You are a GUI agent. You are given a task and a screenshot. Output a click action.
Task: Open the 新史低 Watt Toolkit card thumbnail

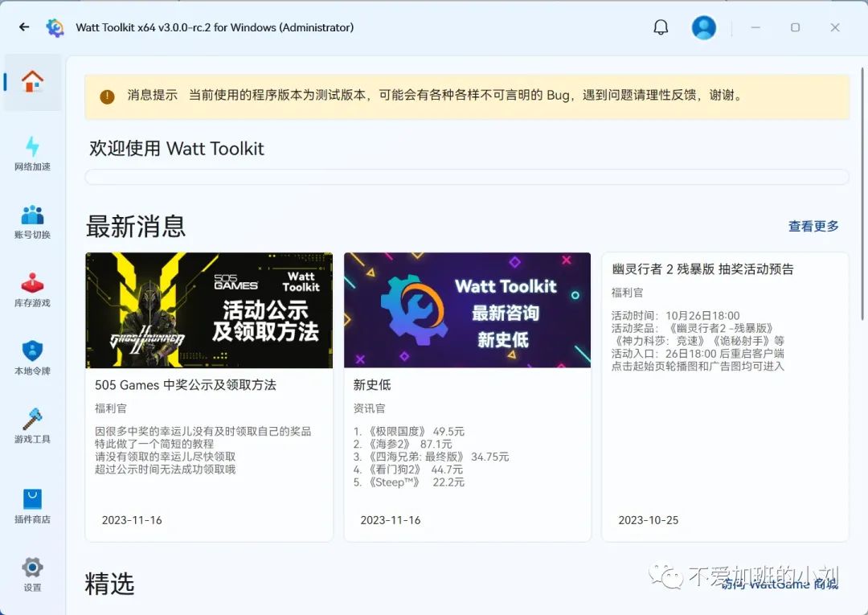(x=467, y=310)
